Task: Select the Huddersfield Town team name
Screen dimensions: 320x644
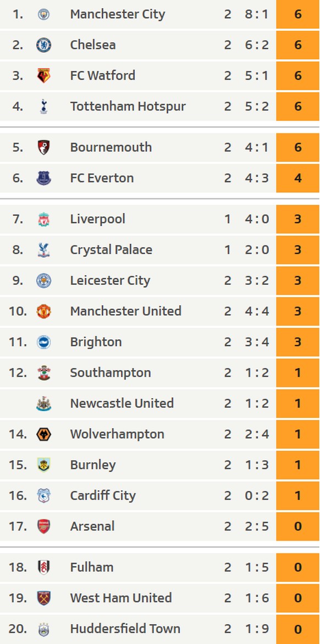Action: 125,629
